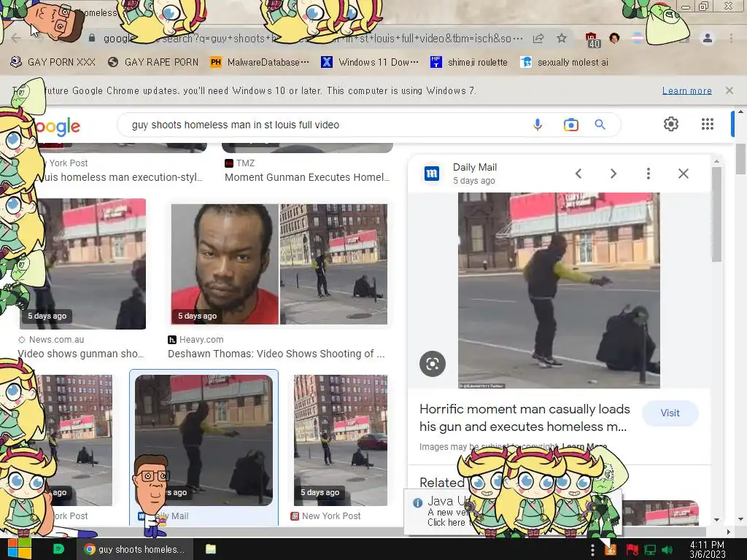
Task: Click the volume speaker tray icon
Action: tap(667, 550)
